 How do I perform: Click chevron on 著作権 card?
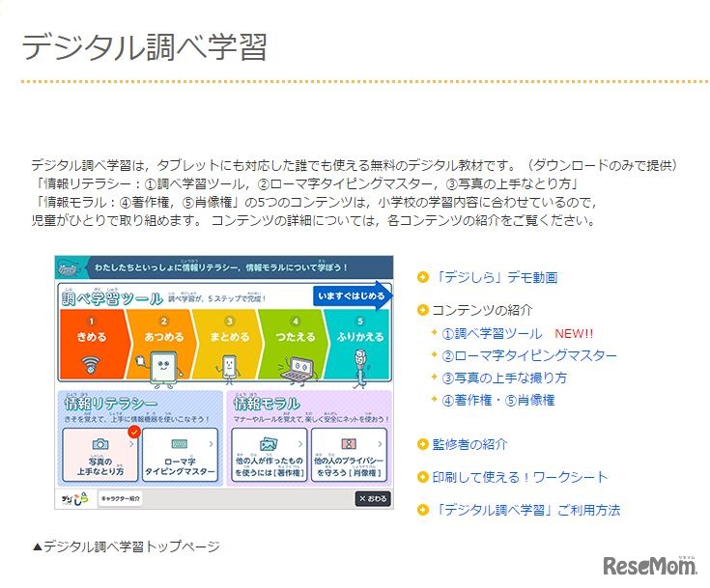click(x=300, y=444)
